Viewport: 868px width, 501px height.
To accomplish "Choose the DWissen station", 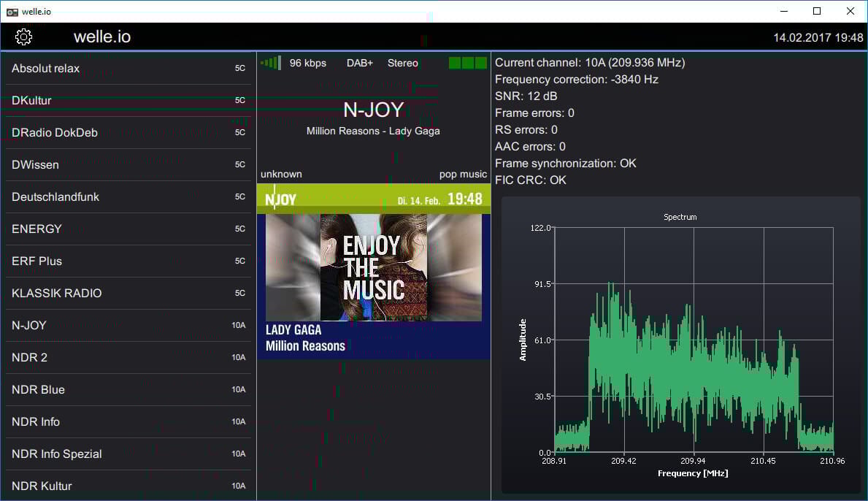I will pos(128,165).
